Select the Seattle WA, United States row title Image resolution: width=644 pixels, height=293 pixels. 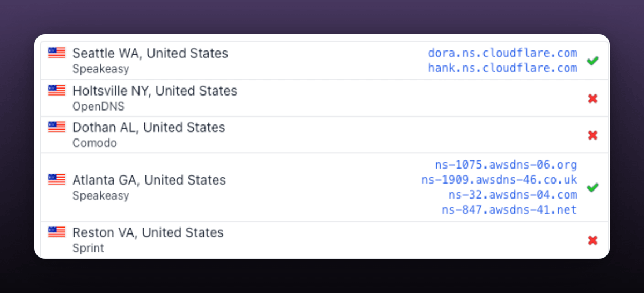pyautogui.click(x=150, y=53)
